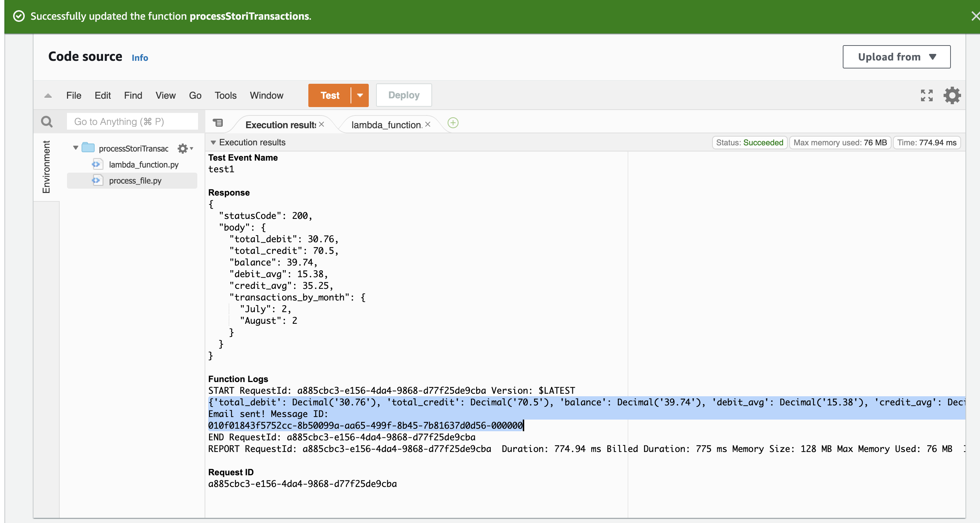Open the Tools menu
This screenshot has height=523, width=980.
(225, 95)
